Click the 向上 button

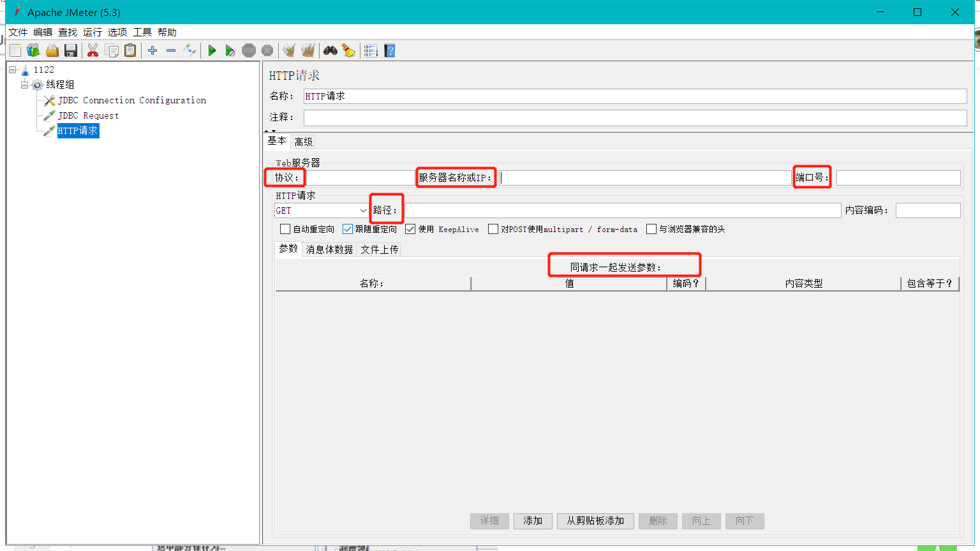[x=701, y=521]
